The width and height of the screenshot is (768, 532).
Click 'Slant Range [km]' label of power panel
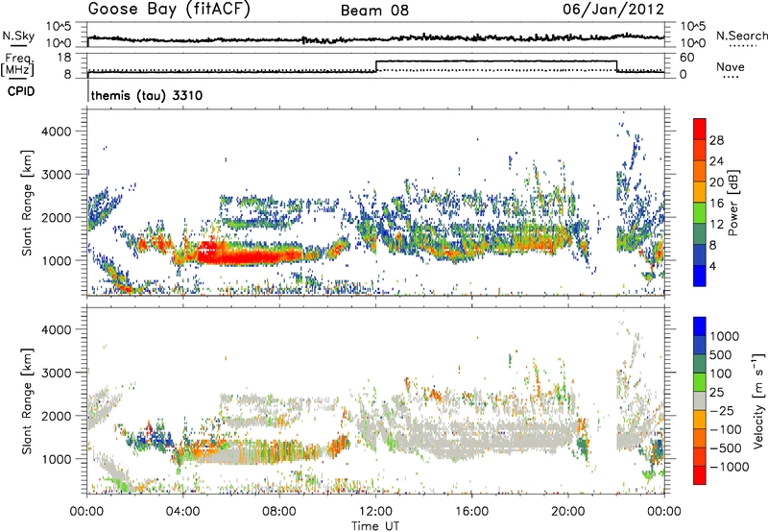[x=27, y=203]
